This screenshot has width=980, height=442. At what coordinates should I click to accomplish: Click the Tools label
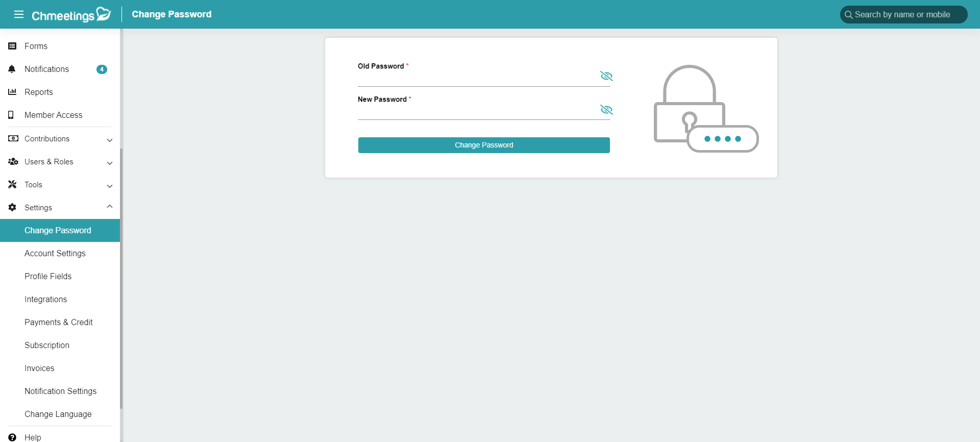point(33,184)
